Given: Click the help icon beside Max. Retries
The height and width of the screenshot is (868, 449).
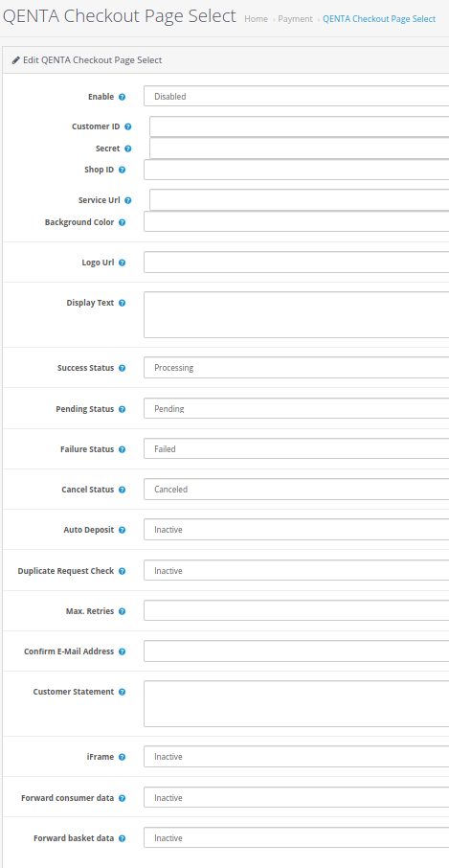Looking at the screenshot, I should coord(123,611).
